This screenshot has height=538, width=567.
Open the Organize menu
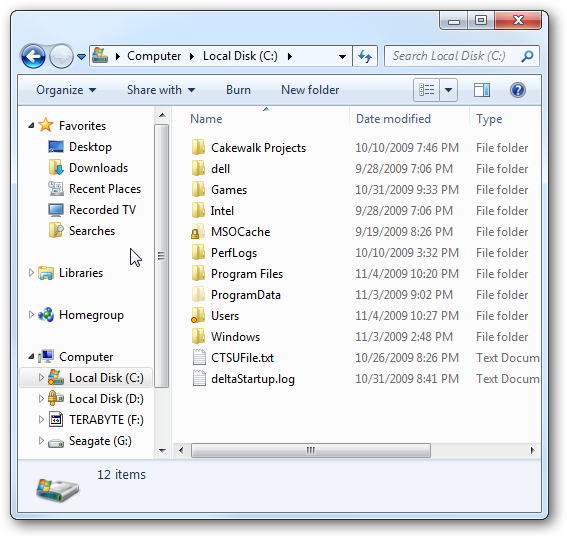coord(66,90)
